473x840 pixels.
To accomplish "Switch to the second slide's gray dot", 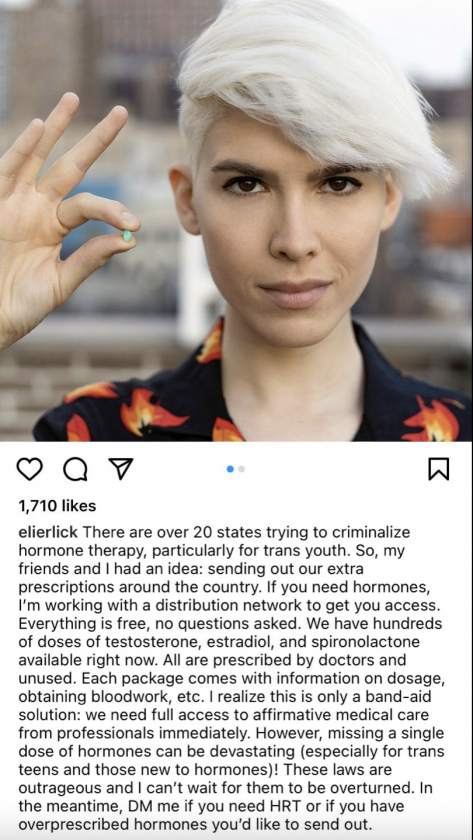I will [x=242, y=469].
